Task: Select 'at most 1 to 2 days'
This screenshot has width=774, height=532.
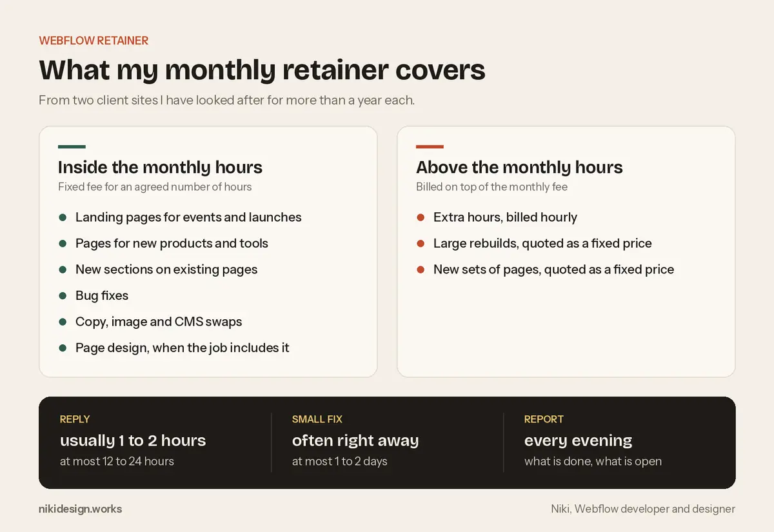Action: [340, 461]
